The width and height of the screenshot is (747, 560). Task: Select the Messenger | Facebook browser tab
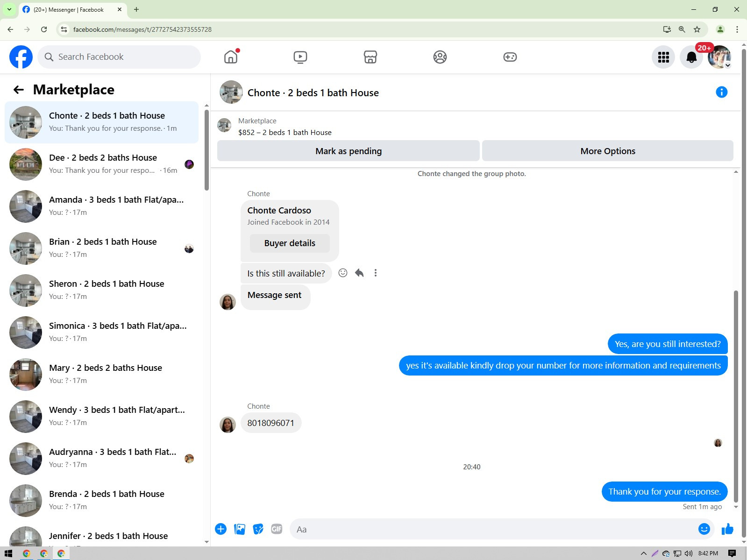(72, 9)
